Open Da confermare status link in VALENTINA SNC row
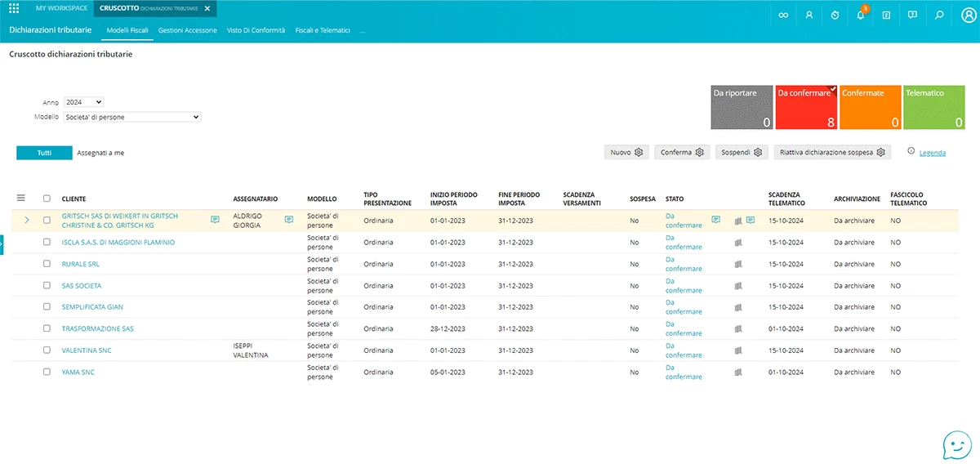The image size is (980, 464). 684,350
